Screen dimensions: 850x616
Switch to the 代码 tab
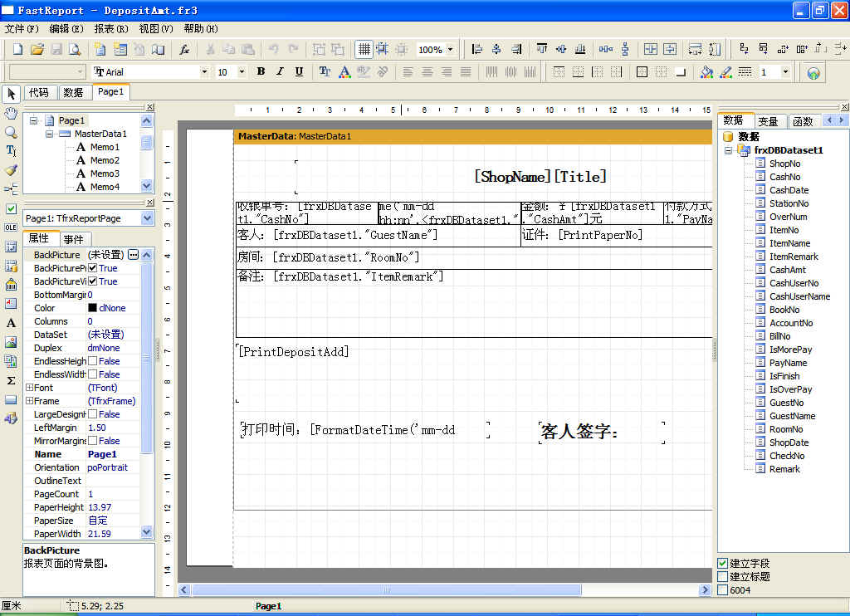click(x=39, y=93)
